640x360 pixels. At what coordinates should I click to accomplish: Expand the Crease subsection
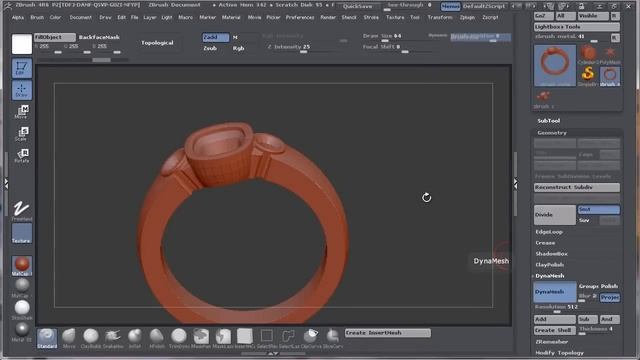[x=545, y=243]
